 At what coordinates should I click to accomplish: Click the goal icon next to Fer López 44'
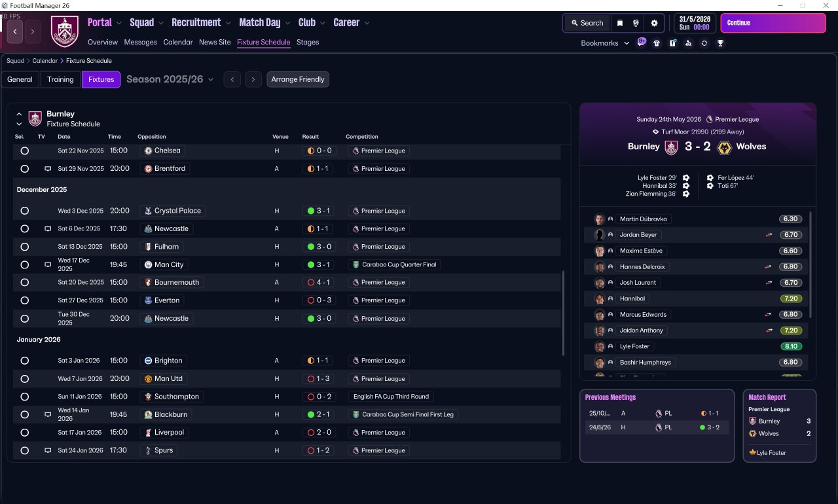[710, 178]
